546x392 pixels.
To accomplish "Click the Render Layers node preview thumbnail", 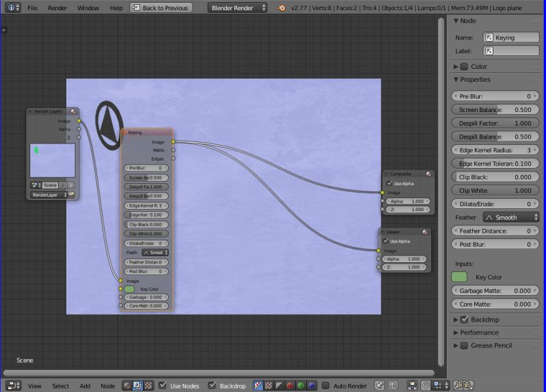I will (x=52, y=160).
